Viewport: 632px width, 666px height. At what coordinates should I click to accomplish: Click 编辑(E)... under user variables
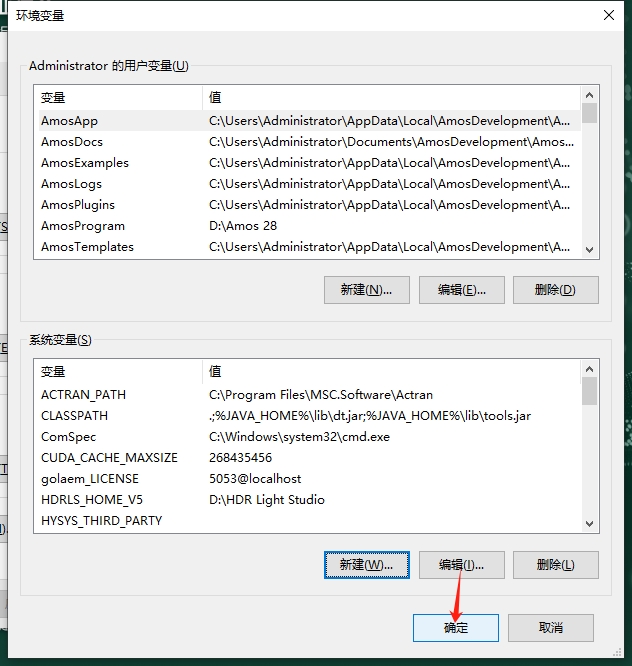462,290
